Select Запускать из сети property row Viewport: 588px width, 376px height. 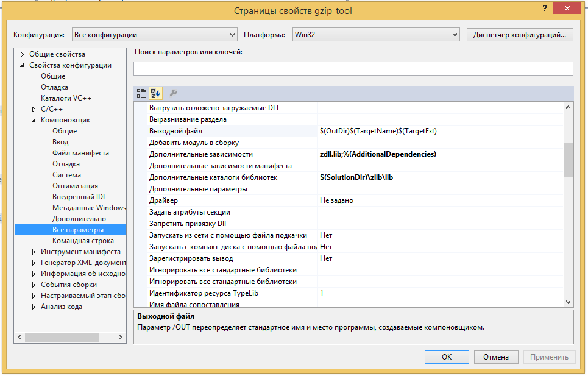pos(355,235)
